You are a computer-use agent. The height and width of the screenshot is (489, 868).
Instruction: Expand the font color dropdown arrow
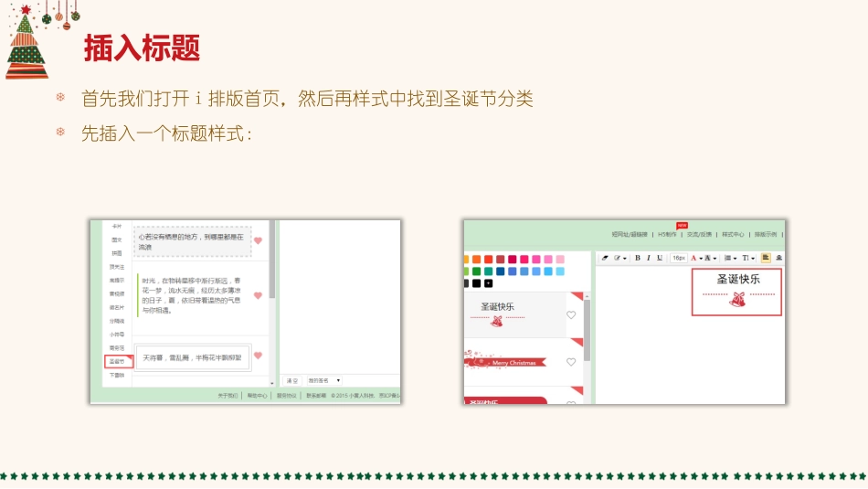coord(701,259)
